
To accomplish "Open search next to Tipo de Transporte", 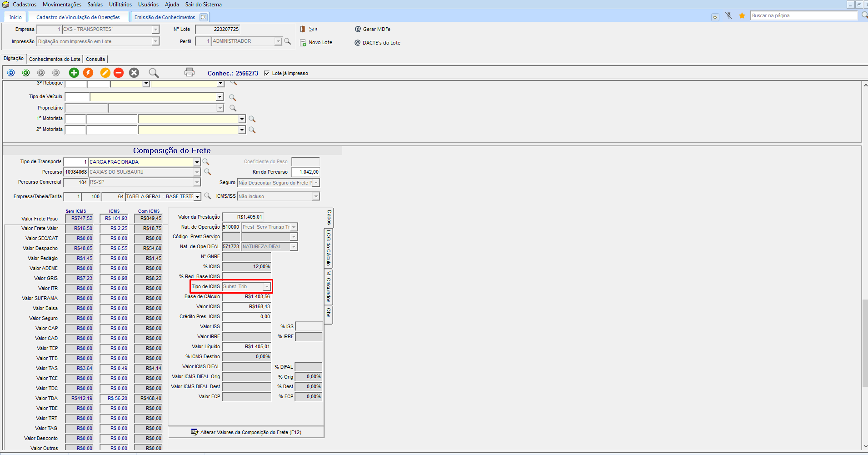I will (x=206, y=162).
